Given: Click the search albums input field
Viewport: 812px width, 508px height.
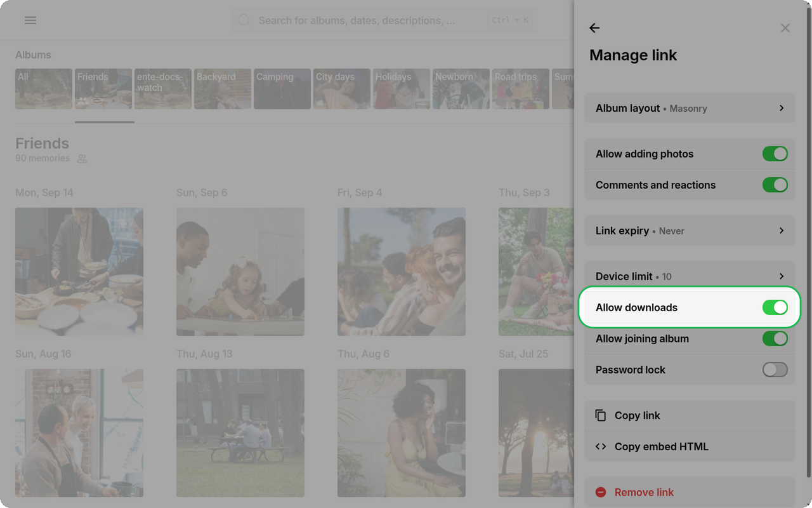Looking at the screenshot, I should [x=384, y=21].
